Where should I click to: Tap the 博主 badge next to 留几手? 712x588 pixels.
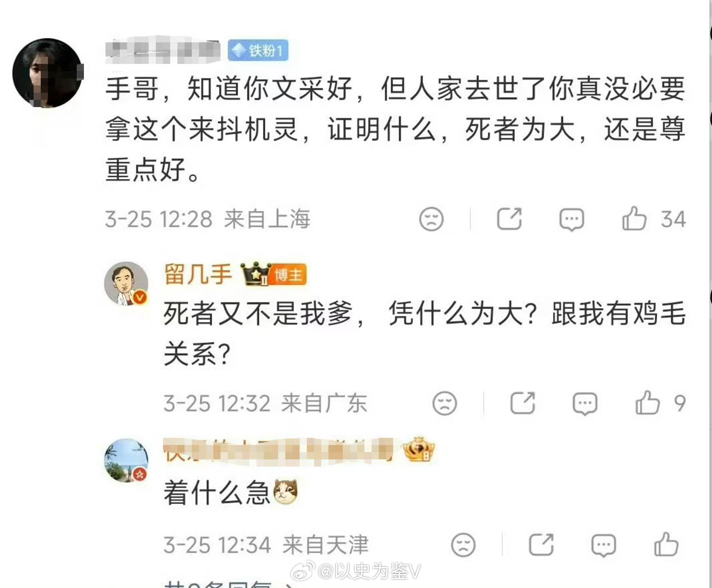click(289, 275)
